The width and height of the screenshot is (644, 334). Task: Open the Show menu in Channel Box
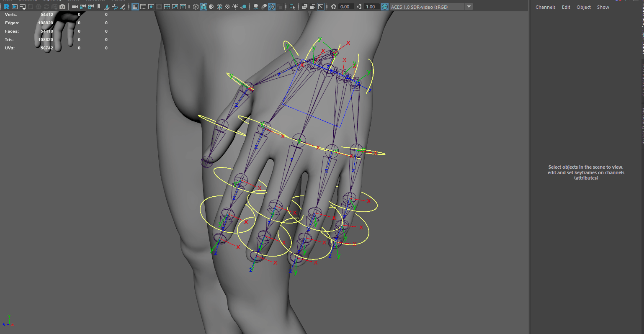(603, 7)
